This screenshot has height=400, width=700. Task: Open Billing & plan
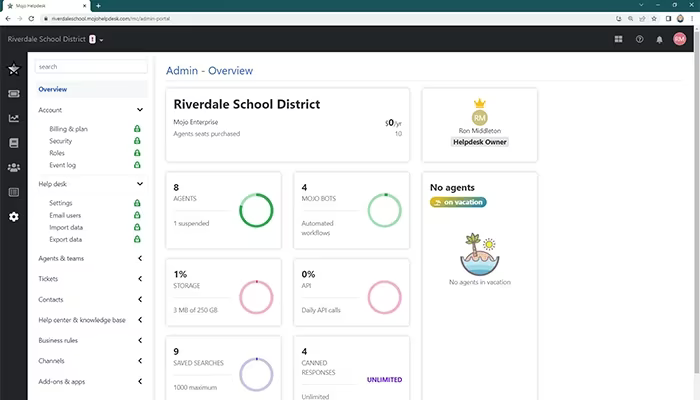pyautogui.click(x=68, y=129)
